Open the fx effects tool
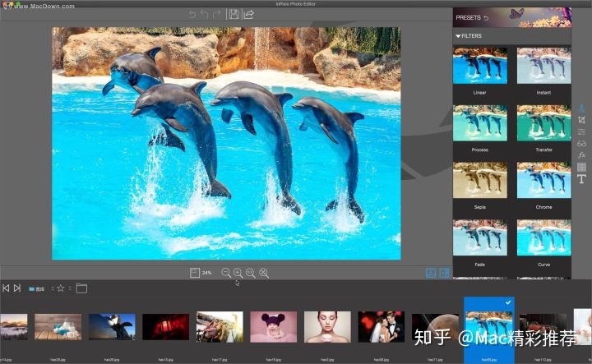This screenshot has height=364, width=592. pyautogui.click(x=581, y=154)
